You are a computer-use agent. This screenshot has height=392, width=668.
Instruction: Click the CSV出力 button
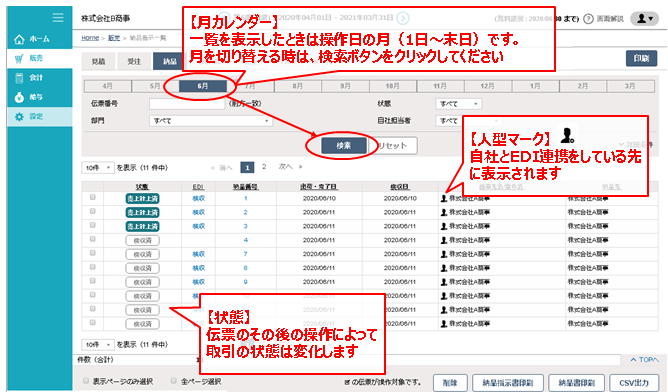tap(634, 383)
